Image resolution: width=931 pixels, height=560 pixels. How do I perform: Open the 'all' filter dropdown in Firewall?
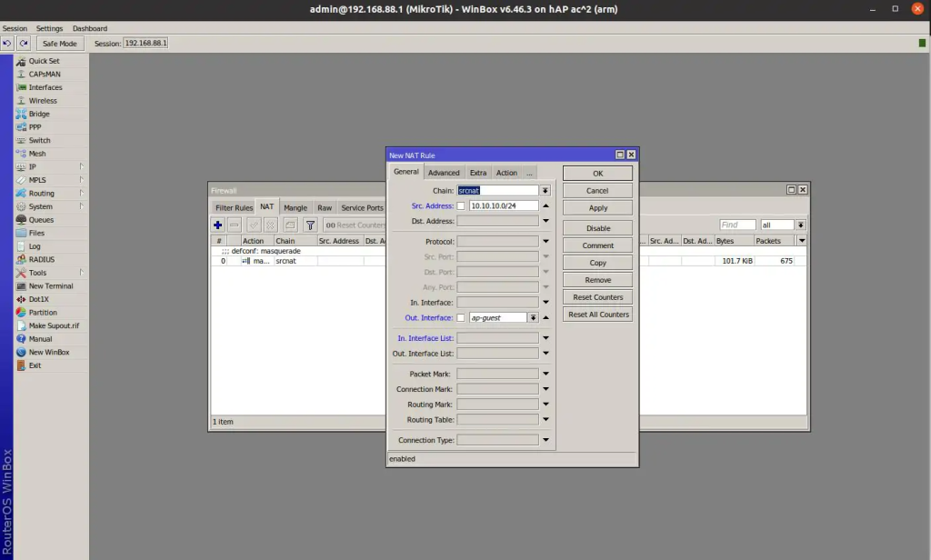801,225
